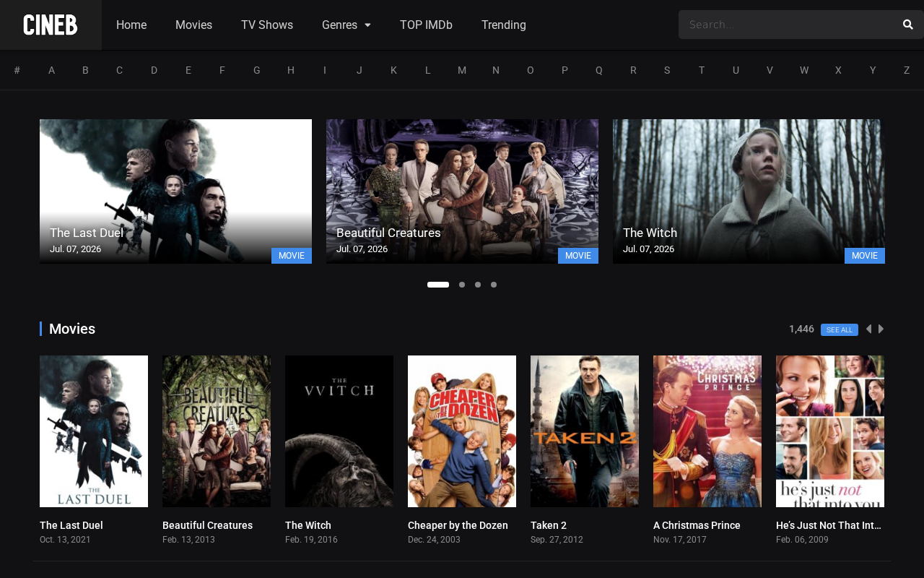Filter titles by letter X
The height and width of the screenshot is (578, 924).
coord(838,70)
